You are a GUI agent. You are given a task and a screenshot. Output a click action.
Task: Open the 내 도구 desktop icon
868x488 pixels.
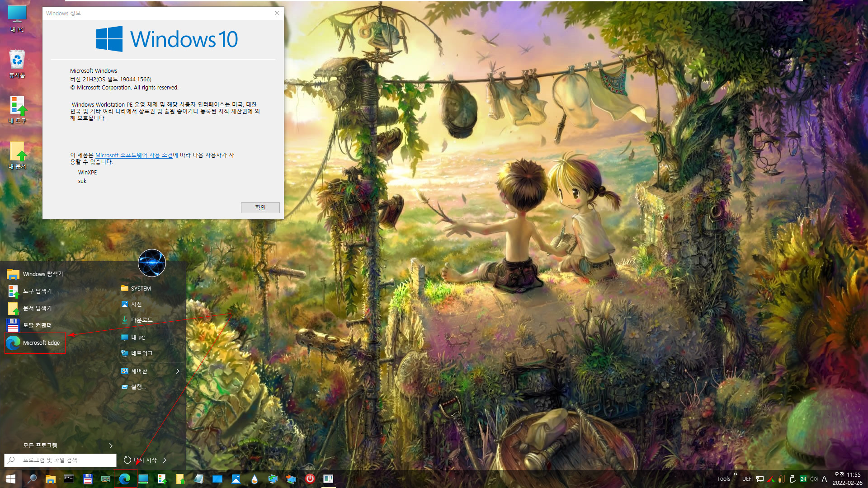tap(17, 110)
